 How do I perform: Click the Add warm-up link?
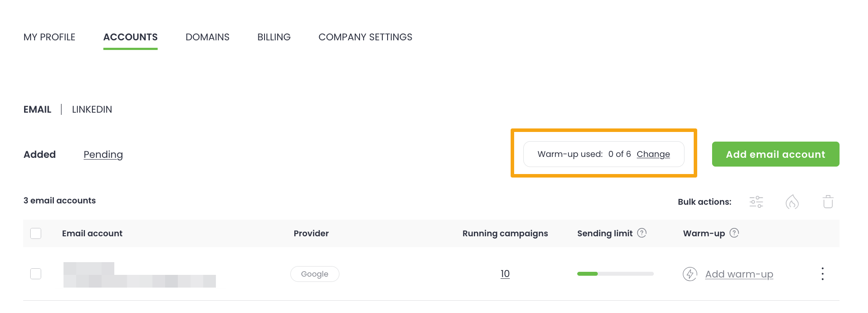pyautogui.click(x=739, y=274)
